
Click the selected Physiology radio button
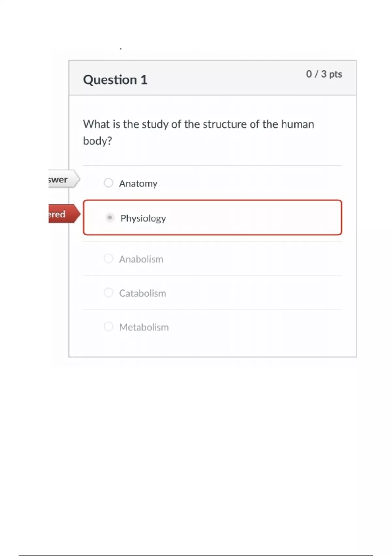coord(110,217)
